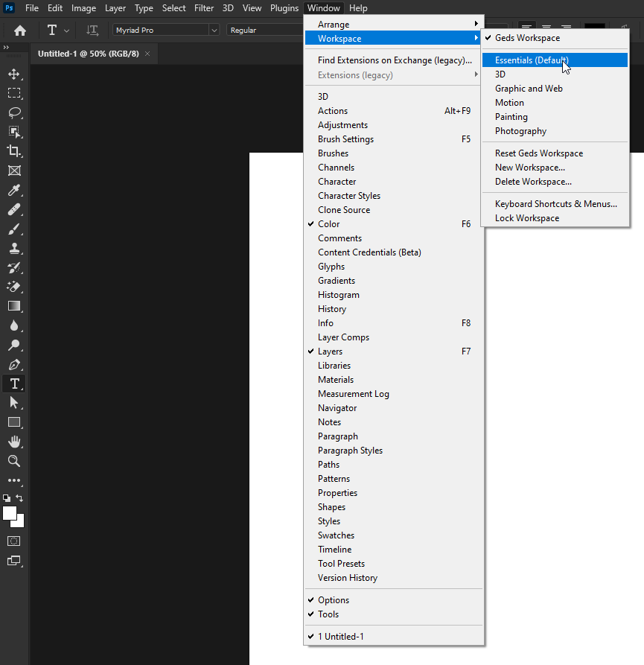Select the Crop tool

coord(14,151)
